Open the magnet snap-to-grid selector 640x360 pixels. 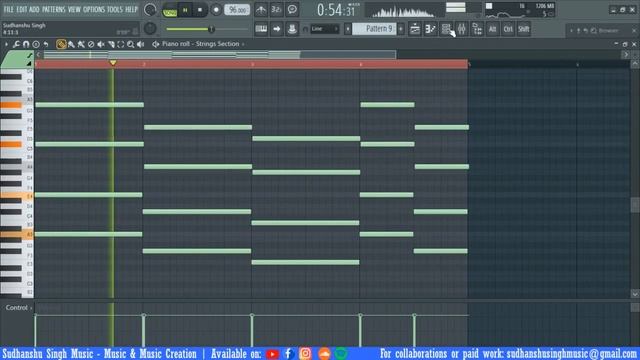[26, 44]
